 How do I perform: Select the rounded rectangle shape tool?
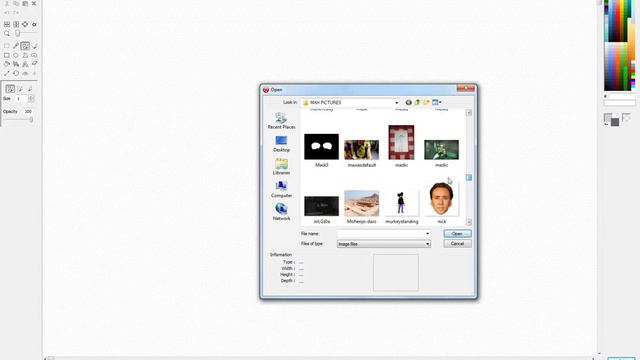34,55
